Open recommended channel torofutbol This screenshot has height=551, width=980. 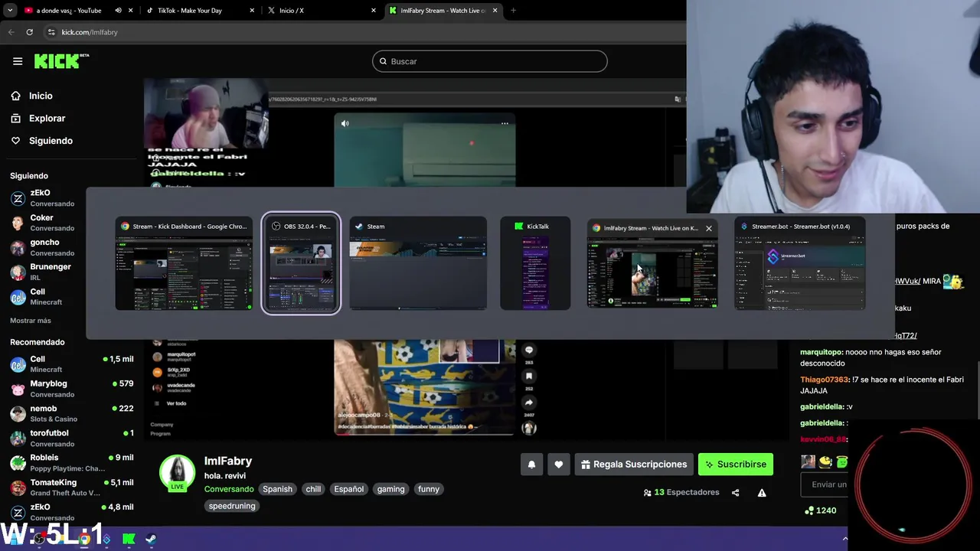tap(71, 438)
